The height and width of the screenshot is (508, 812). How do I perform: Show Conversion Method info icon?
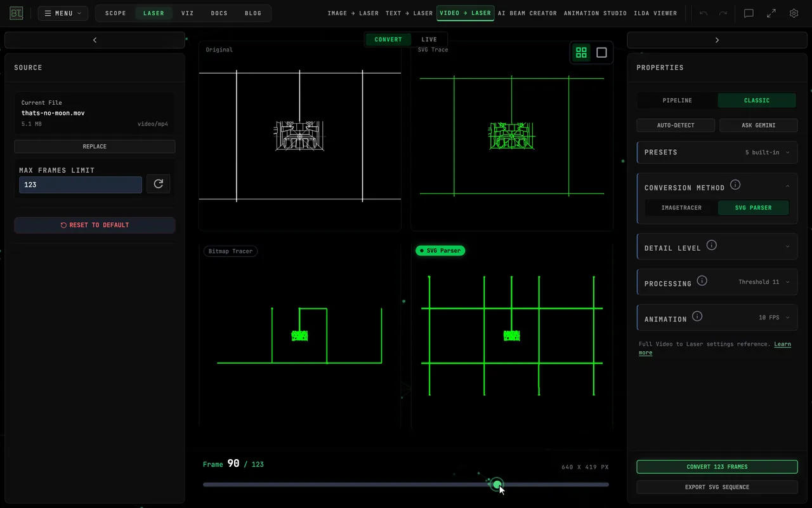coord(735,185)
